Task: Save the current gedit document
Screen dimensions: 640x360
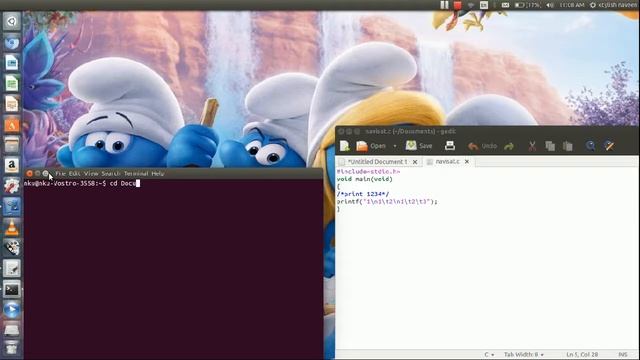Action: click(419, 146)
